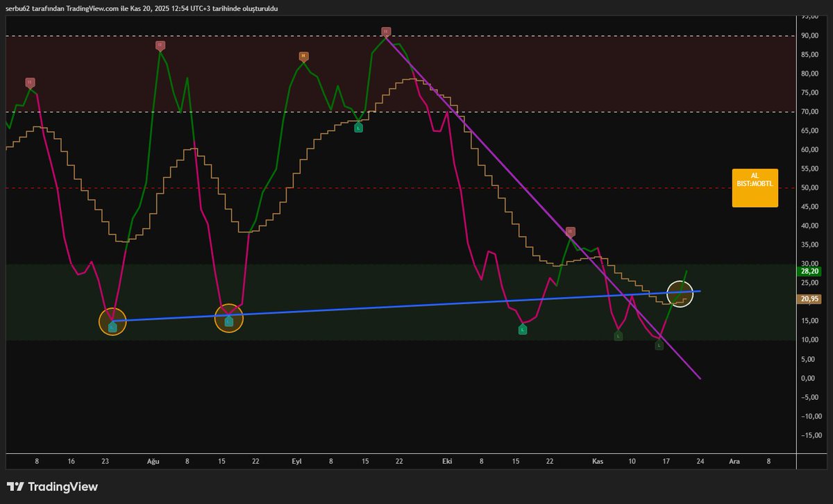Click the green 28,20 price tag

coord(809,272)
